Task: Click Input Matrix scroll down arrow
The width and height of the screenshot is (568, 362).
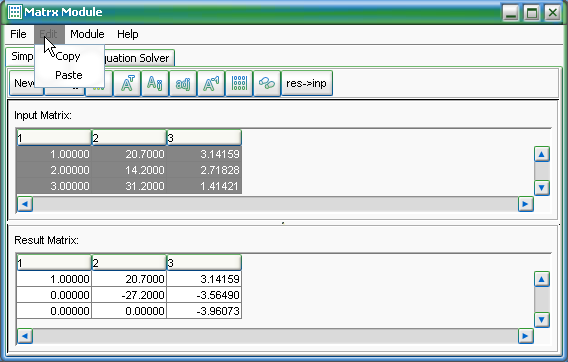Action: coord(542,188)
